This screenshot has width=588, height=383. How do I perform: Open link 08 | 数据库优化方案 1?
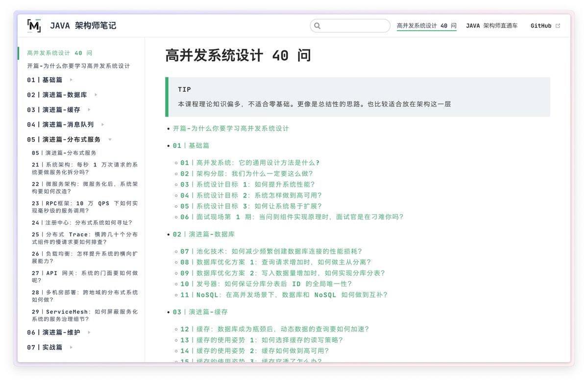(276, 262)
